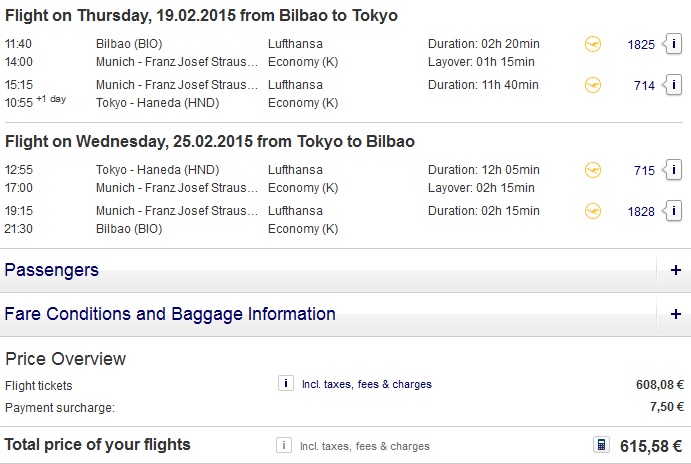Click info icon for flight 714
691x464 pixels.
tap(674, 85)
